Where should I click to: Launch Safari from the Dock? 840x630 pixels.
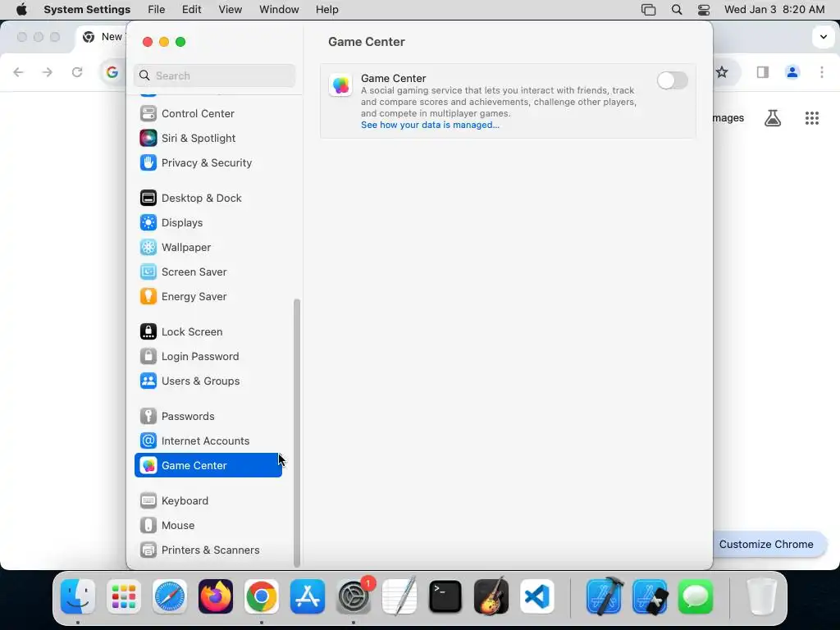[x=170, y=596]
